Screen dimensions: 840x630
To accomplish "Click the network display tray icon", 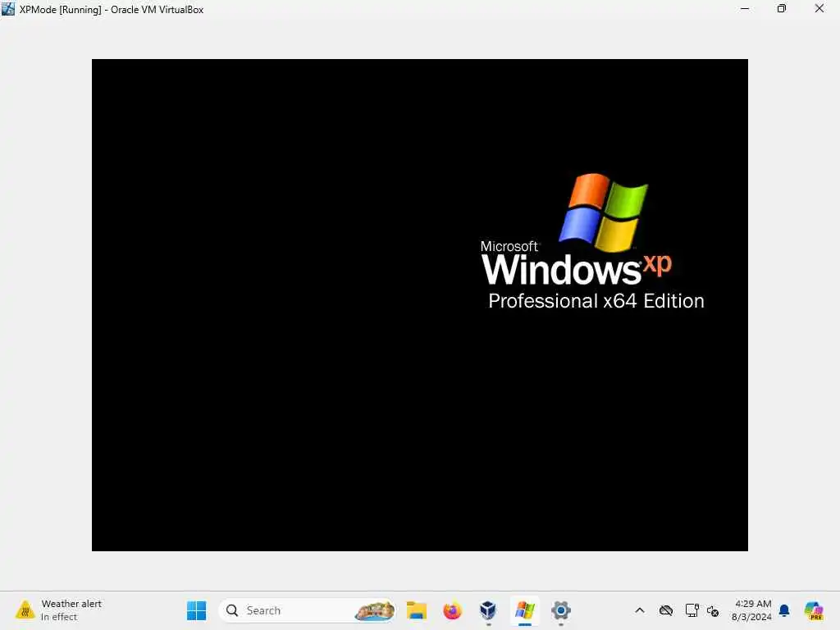I will (x=692, y=610).
